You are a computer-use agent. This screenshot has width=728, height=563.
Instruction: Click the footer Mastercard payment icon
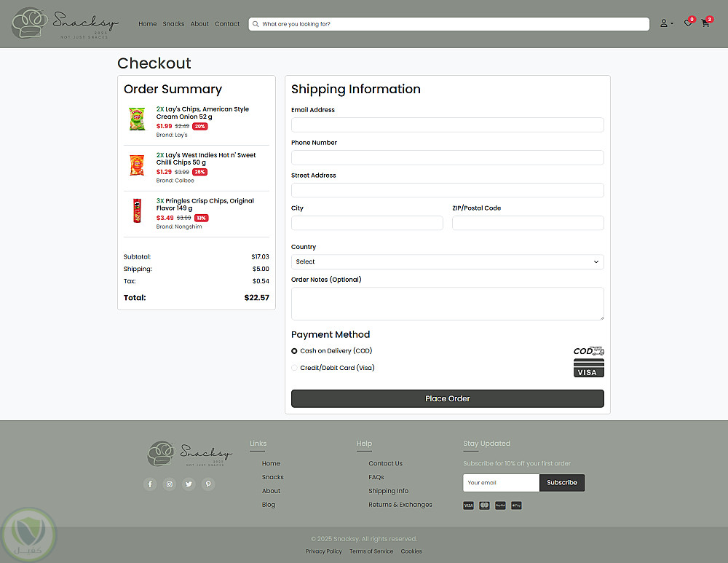point(484,505)
